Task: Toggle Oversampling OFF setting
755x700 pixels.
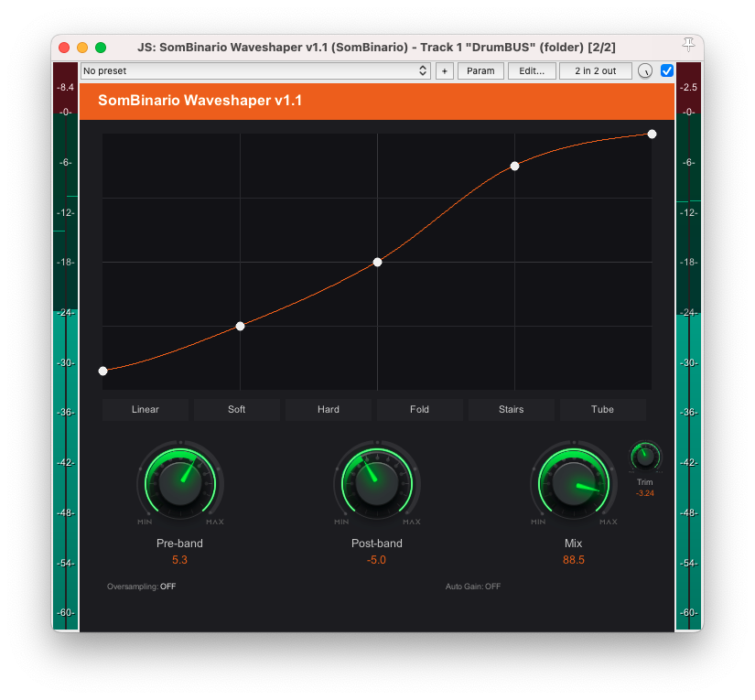Action: [x=142, y=587]
